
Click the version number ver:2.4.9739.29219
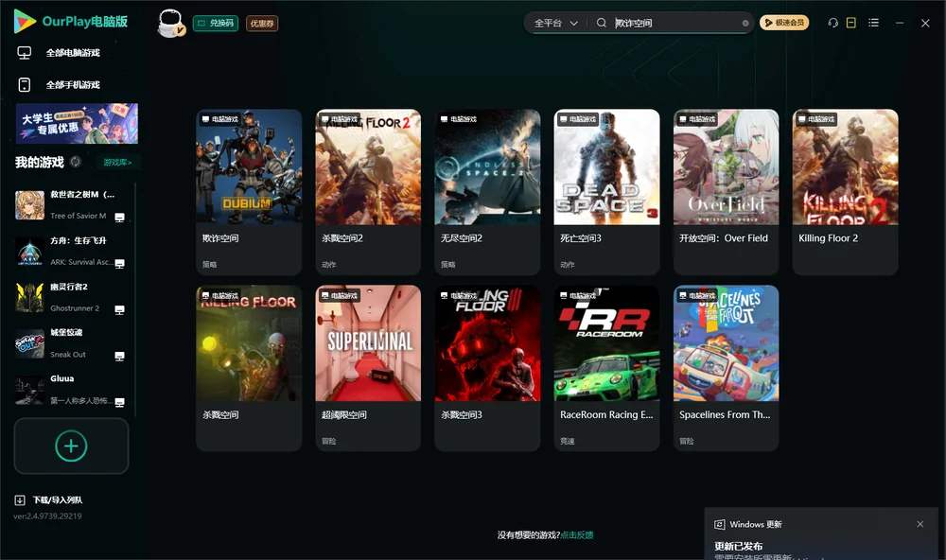[x=47, y=516]
